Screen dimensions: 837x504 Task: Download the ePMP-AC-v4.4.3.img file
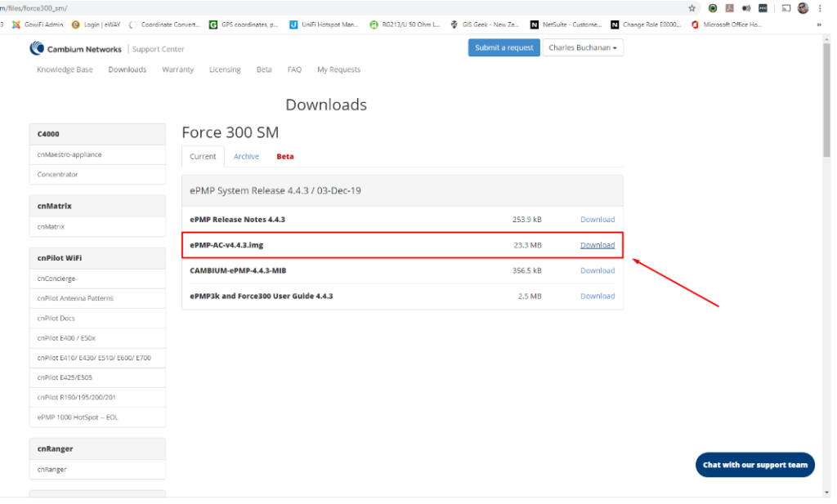click(x=597, y=245)
